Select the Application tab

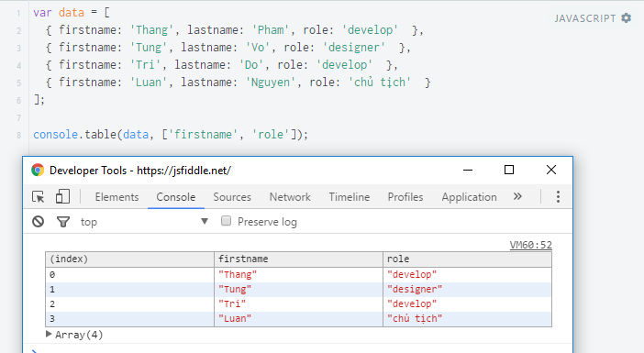coord(469,197)
